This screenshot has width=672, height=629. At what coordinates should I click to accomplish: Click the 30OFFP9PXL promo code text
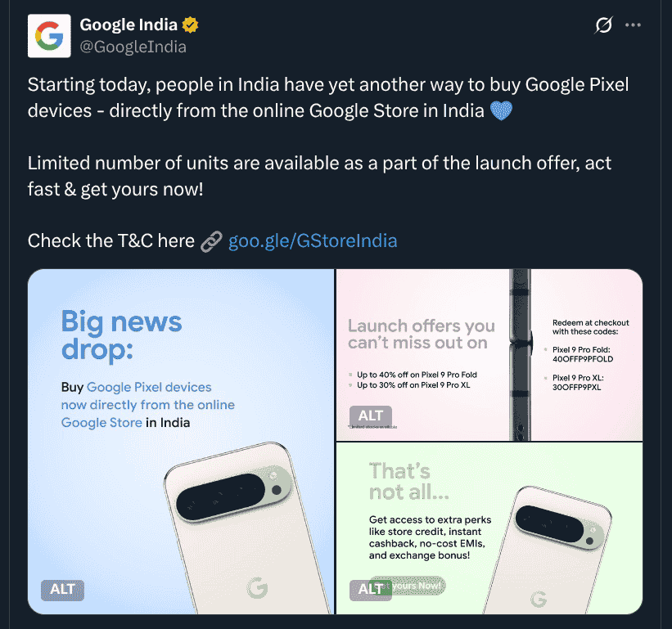(x=577, y=387)
